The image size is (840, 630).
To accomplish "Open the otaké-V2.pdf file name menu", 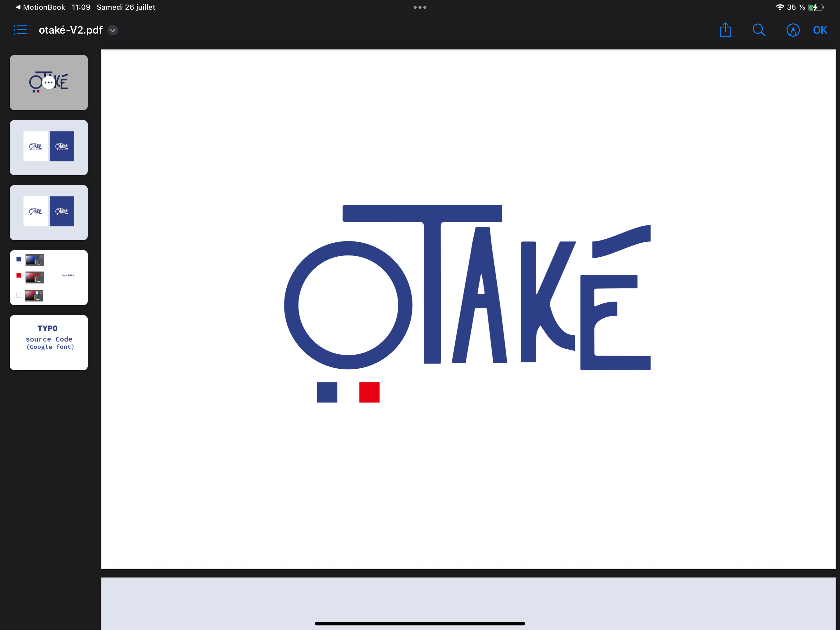I will tap(71, 30).
